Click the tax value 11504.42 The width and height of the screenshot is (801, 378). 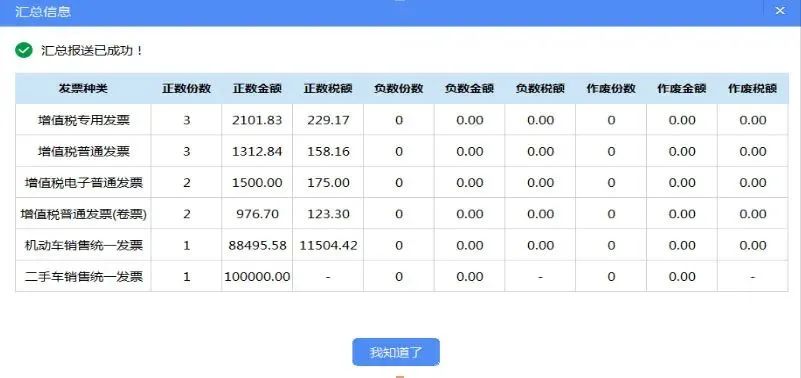[x=328, y=246]
